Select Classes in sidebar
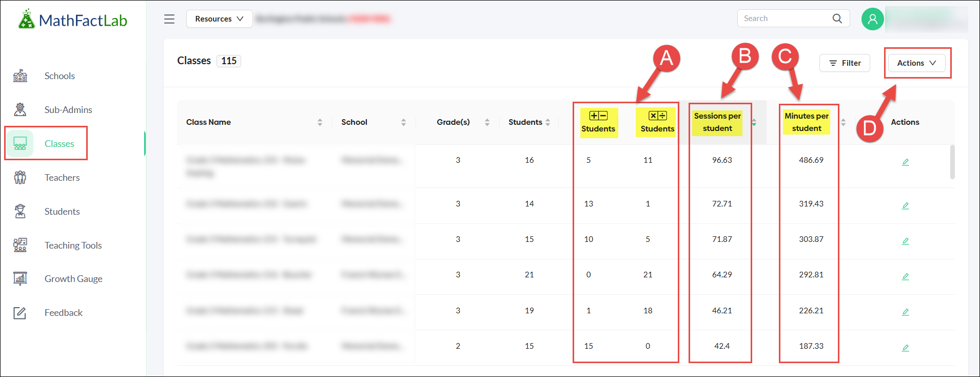This screenshot has width=980, height=377. click(x=59, y=143)
